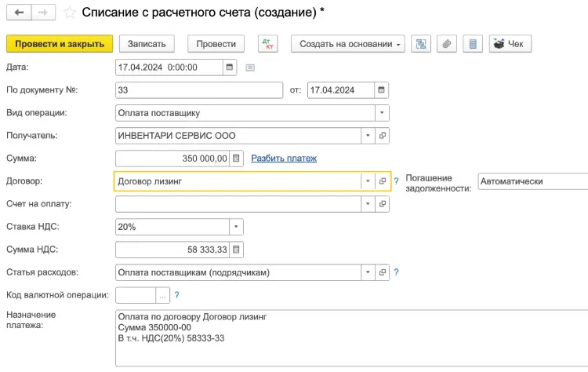Open calendar picker for Дата field
This screenshot has width=588, height=372.
click(230, 67)
